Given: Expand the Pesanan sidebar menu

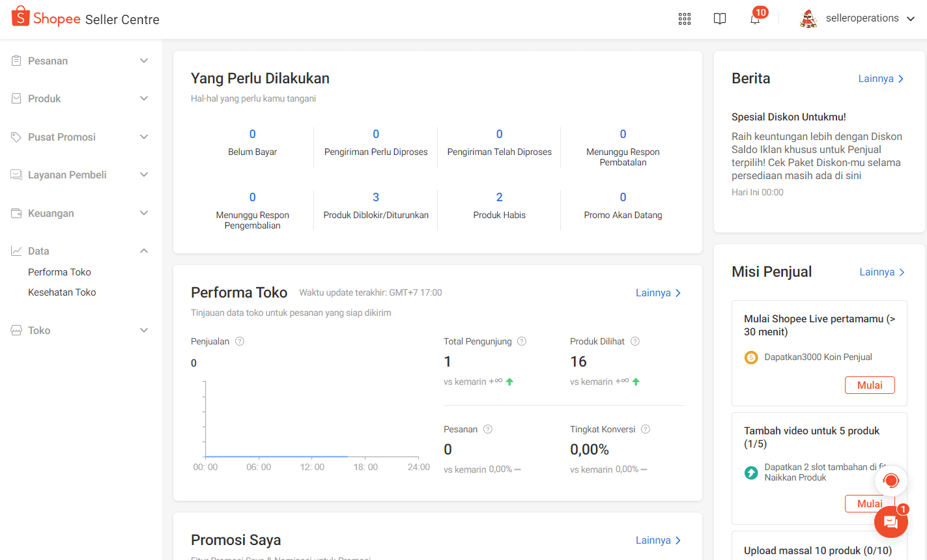Looking at the screenshot, I should 144,61.
